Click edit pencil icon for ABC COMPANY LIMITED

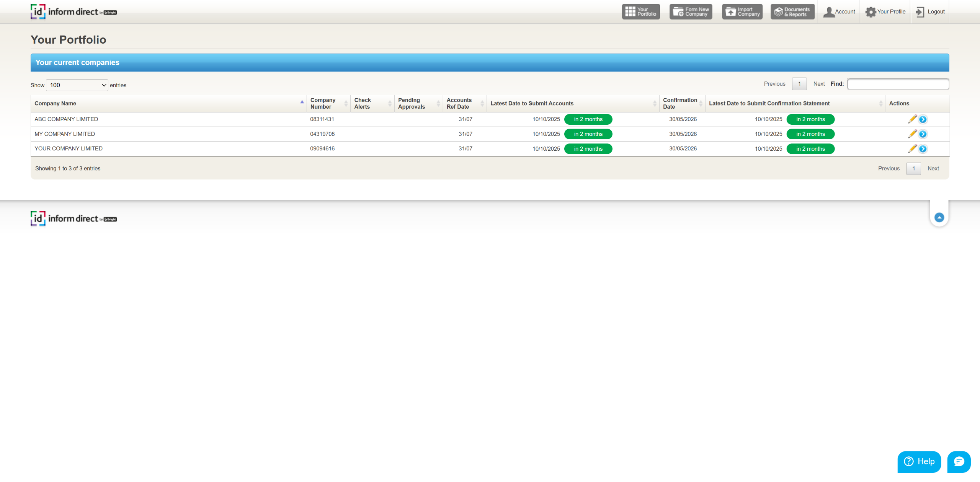point(912,119)
